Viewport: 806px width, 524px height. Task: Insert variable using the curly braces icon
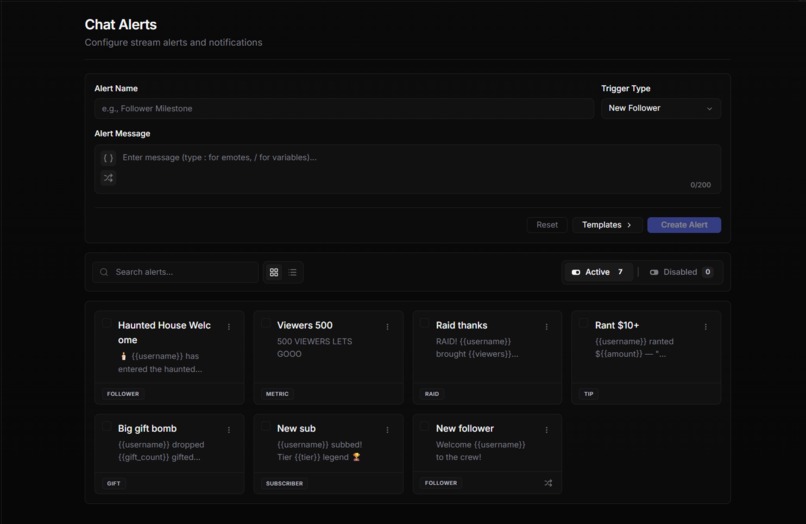pos(108,158)
